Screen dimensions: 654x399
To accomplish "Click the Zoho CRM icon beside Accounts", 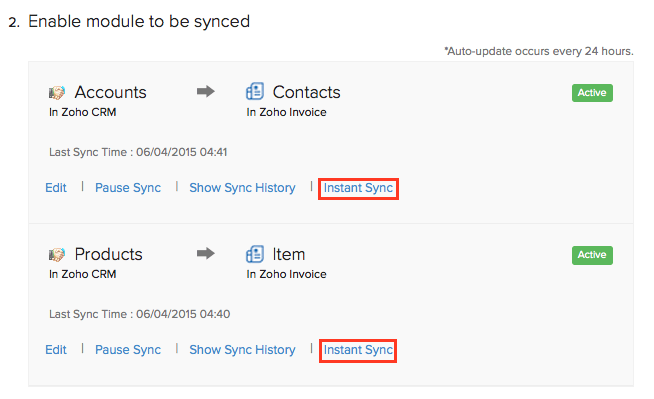I will click(57, 92).
